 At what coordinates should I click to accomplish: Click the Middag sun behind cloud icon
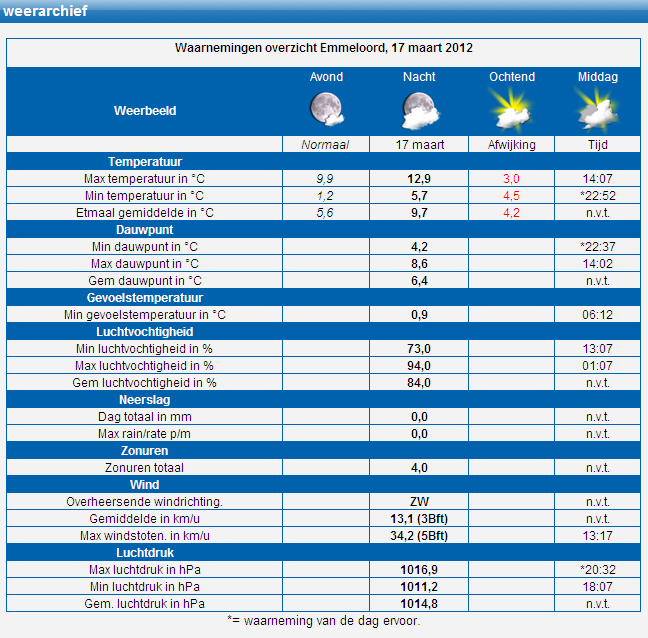[x=598, y=110]
